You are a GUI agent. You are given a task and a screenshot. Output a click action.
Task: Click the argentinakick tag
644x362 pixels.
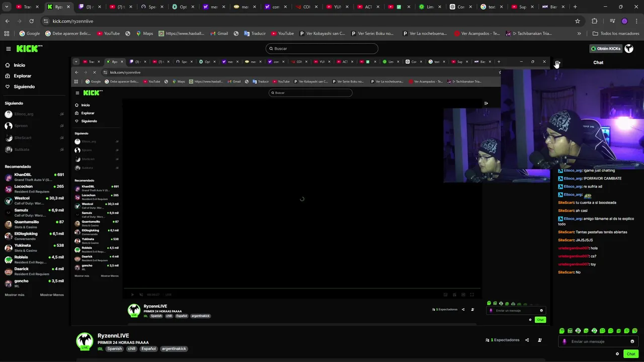(174, 348)
